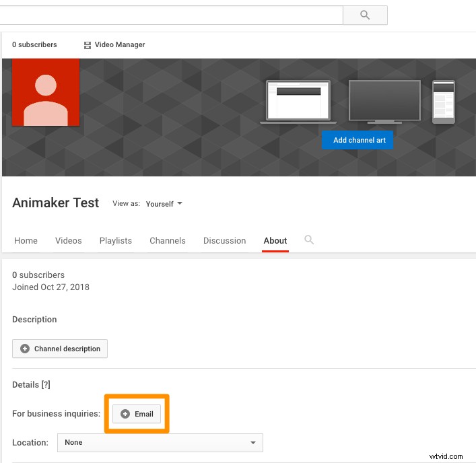
Task: Switch to the Discussion tab
Action: (x=225, y=241)
